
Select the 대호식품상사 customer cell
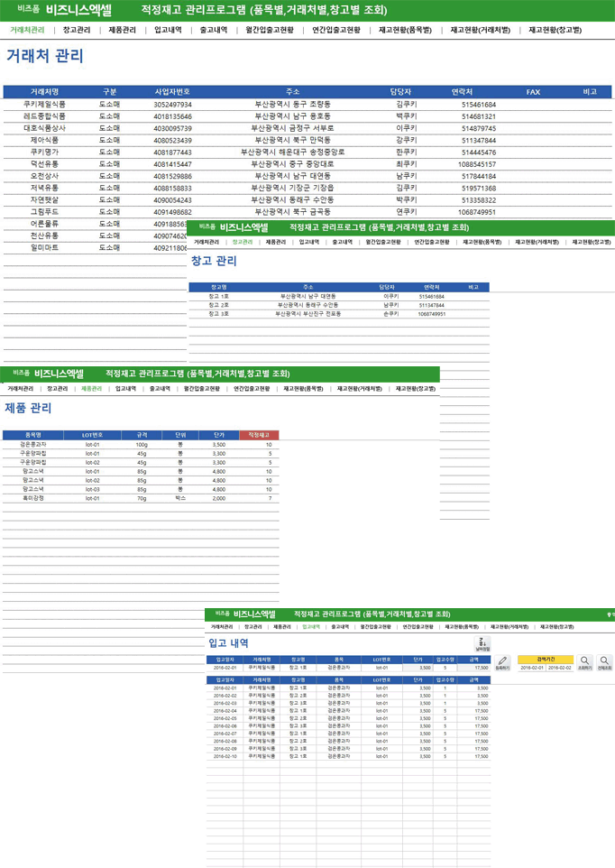(45, 128)
